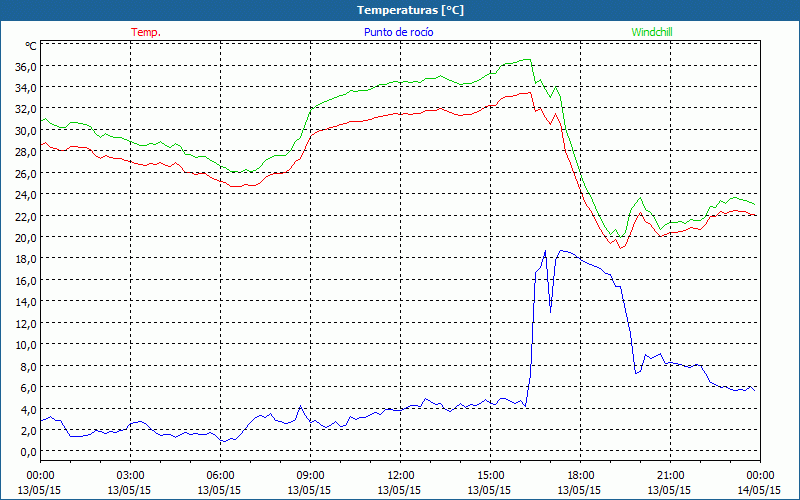Select the 16,0 y-axis value
Image resolution: width=800 pixels, height=500 pixels.
point(26,281)
